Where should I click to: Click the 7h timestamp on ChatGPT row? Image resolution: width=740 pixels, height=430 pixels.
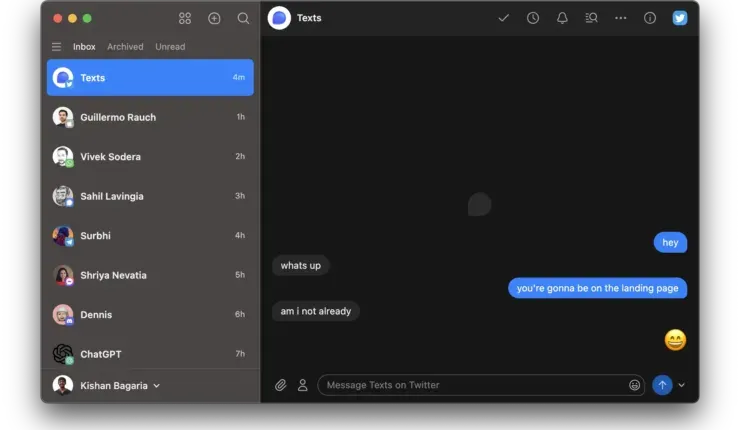(x=240, y=354)
